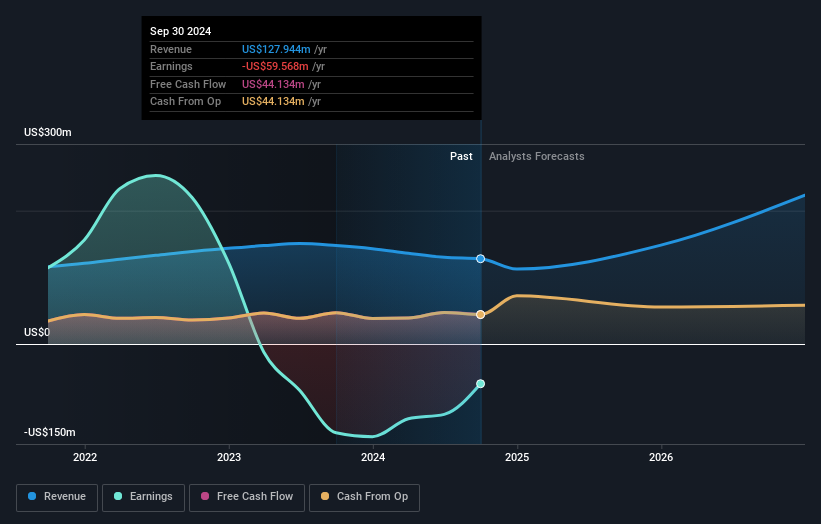This screenshot has height=524, width=821.
Task: Click the 2025 x-axis label
Action: point(517,458)
